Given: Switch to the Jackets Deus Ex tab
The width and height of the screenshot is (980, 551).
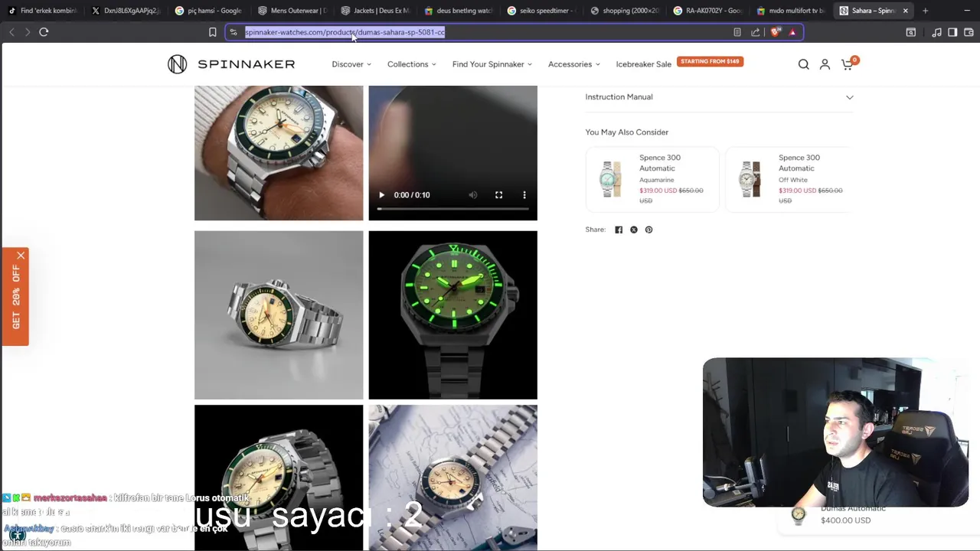Looking at the screenshot, I should pos(375,11).
